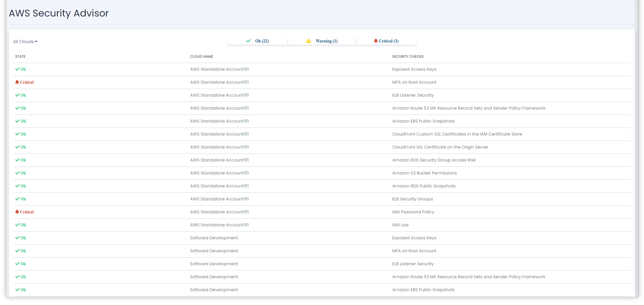Click Ok checkmark in ELB Security Groups row
This screenshot has width=644, height=305.
click(17, 199)
